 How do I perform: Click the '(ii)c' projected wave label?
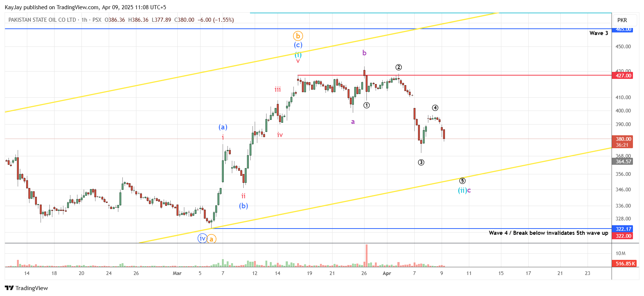[x=464, y=190]
